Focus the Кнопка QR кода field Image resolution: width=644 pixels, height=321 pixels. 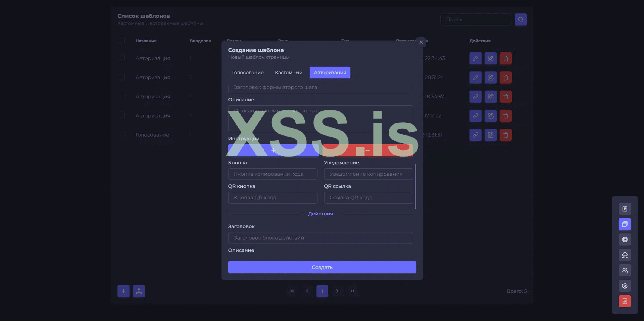tap(273, 198)
